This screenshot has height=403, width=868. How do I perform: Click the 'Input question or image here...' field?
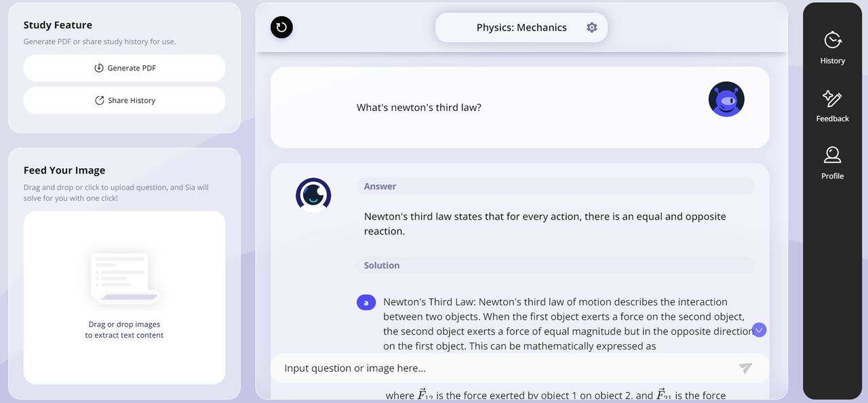(520, 368)
